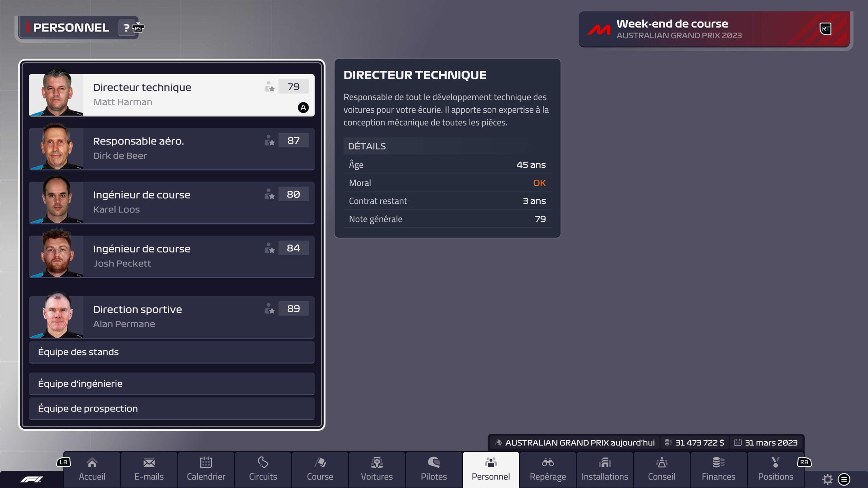Click the budget amount 31 473 722 $
Image resolution: width=868 pixels, height=488 pixels.
point(700,443)
